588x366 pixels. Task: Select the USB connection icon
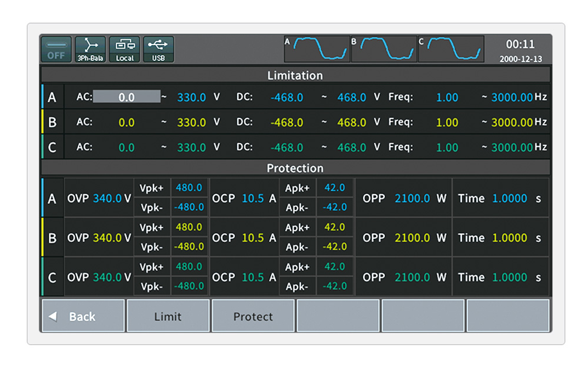(x=158, y=49)
